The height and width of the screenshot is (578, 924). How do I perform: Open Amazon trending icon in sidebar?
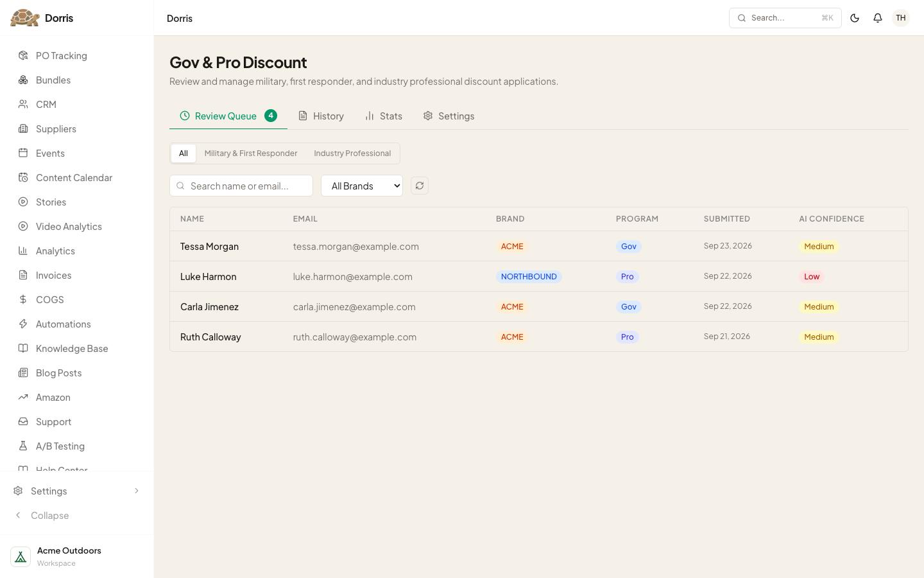coord(23,398)
